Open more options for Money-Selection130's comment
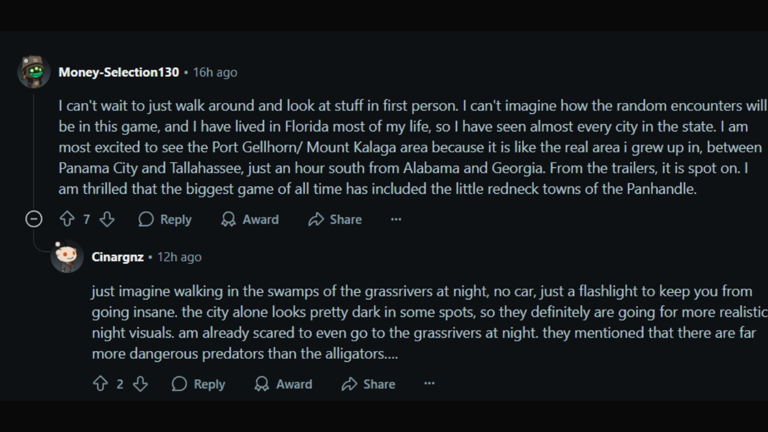This screenshot has width=768, height=432. (396, 219)
